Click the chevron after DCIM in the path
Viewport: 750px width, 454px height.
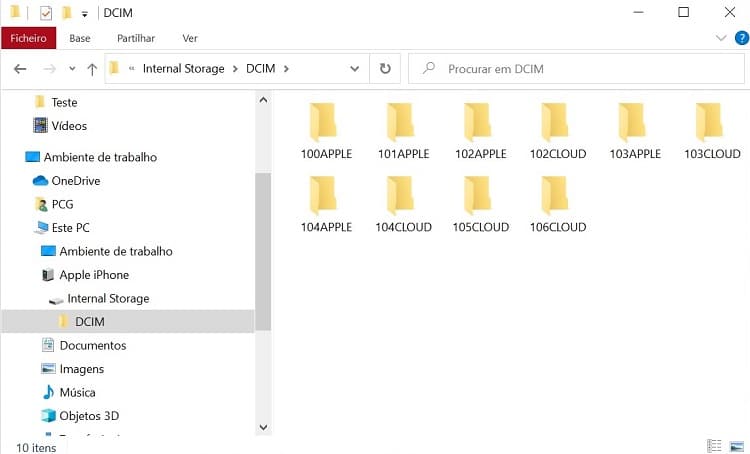click(x=286, y=69)
